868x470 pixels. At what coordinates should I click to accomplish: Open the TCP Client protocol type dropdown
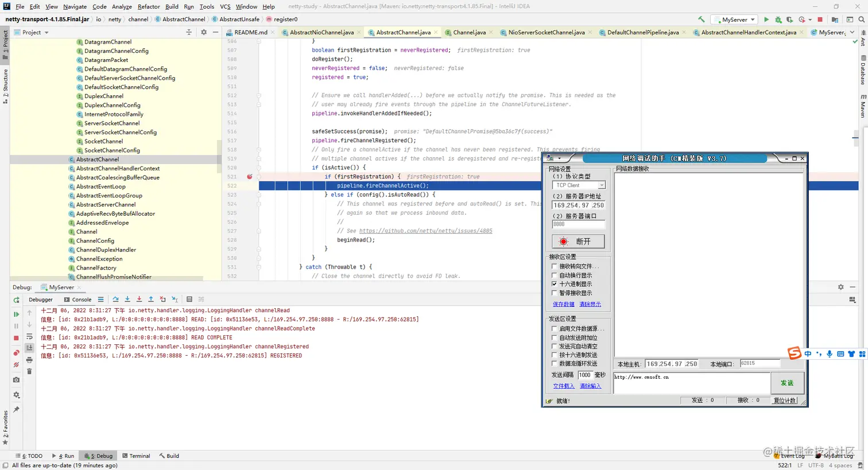pyautogui.click(x=601, y=185)
